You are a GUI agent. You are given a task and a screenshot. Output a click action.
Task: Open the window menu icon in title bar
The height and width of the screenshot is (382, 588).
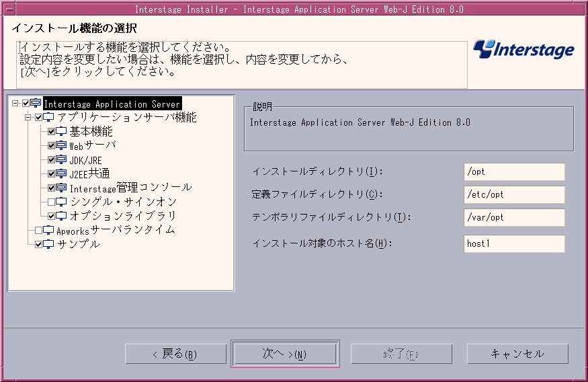coord(9,9)
